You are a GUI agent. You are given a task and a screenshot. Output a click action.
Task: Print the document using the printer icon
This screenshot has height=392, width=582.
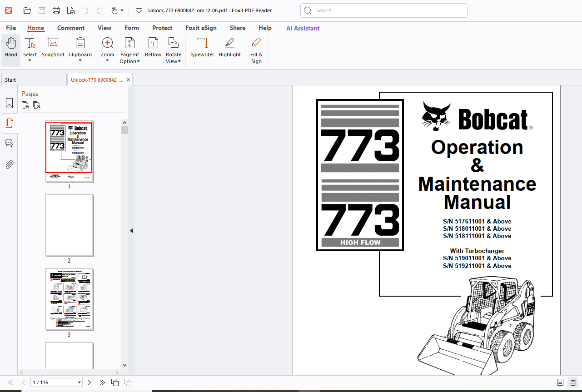pyautogui.click(x=56, y=10)
